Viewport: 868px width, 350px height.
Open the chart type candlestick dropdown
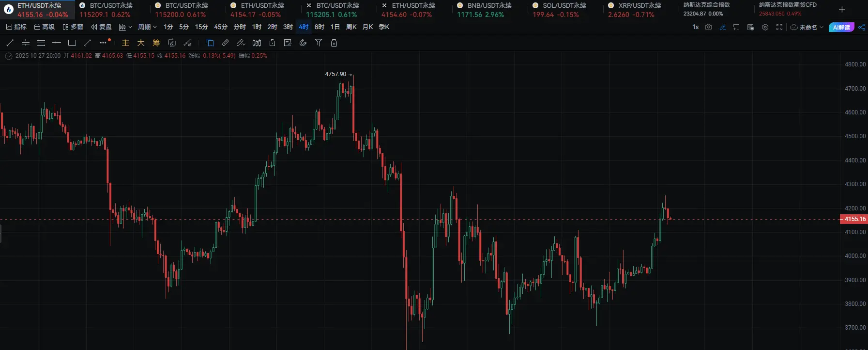click(125, 27)
